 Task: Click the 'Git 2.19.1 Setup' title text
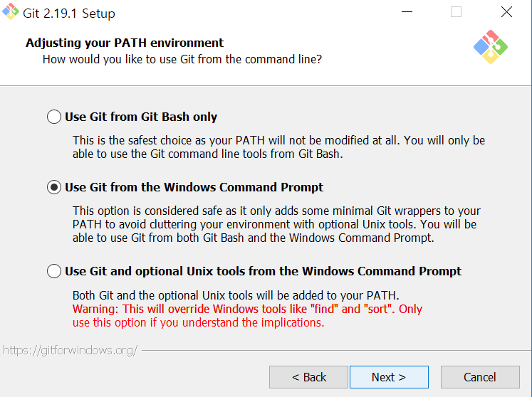(69, 14)
